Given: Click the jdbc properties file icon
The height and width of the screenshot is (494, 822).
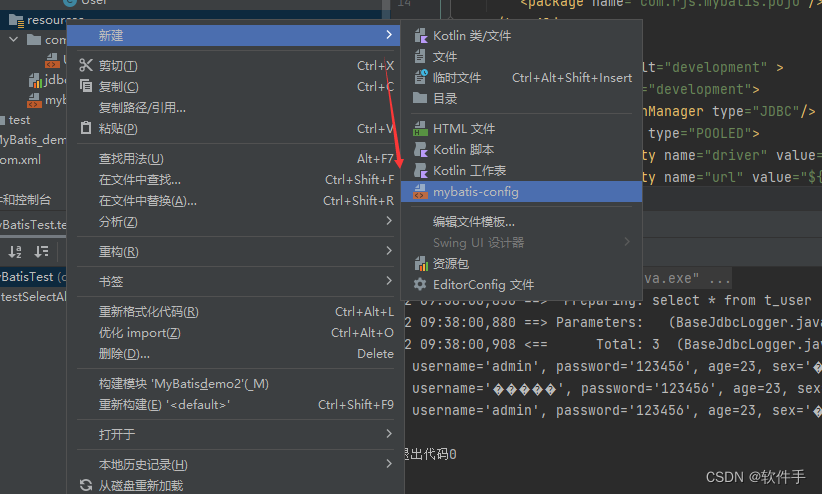Looking at the screenshot, I should tap(35, 80).
